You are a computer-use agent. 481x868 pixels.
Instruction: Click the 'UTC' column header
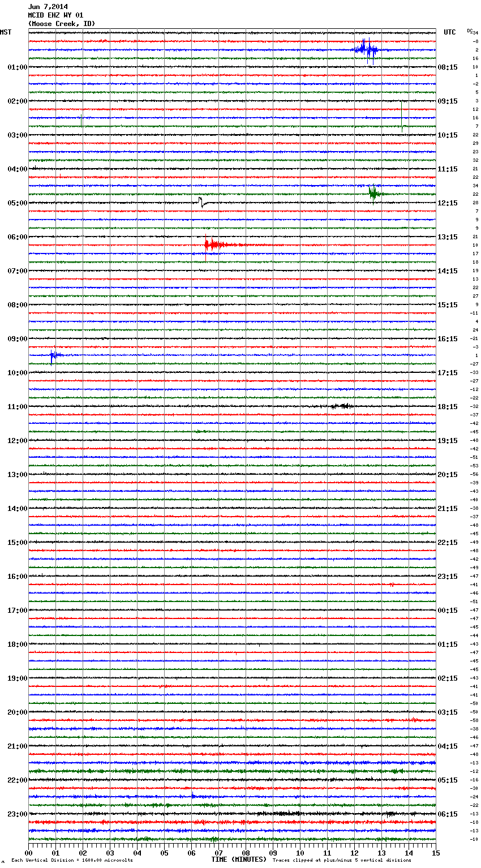point(450,32)
